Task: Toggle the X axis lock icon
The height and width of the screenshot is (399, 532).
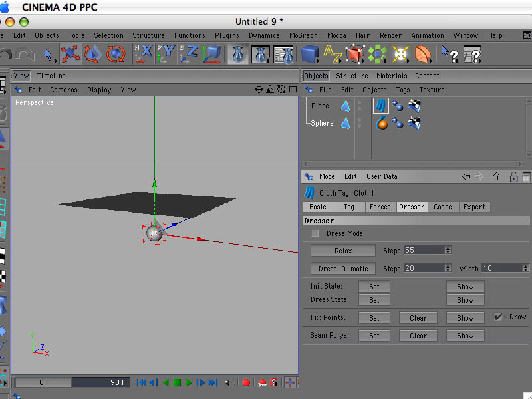Action: tap(143, 54)
